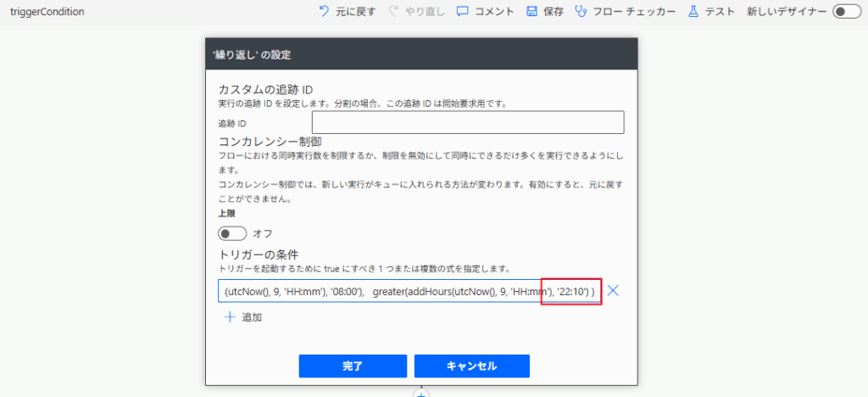Toggle the 新しいデザイナー switch
Image resolution: width=868 pixels, height=397 pixels.
pos(847,12)
